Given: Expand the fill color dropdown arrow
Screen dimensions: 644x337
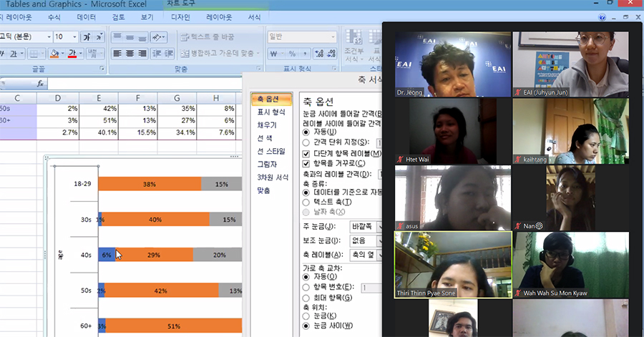Looking at the screenshot, I should 62,54.
